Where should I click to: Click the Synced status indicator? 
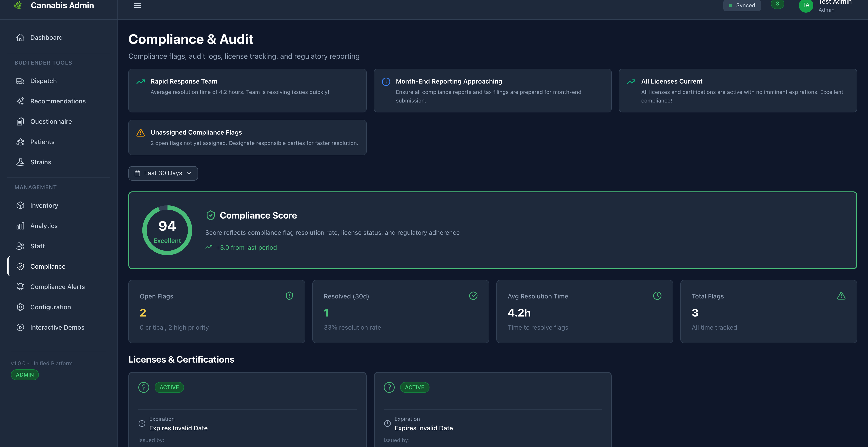(x=742, y=5)
